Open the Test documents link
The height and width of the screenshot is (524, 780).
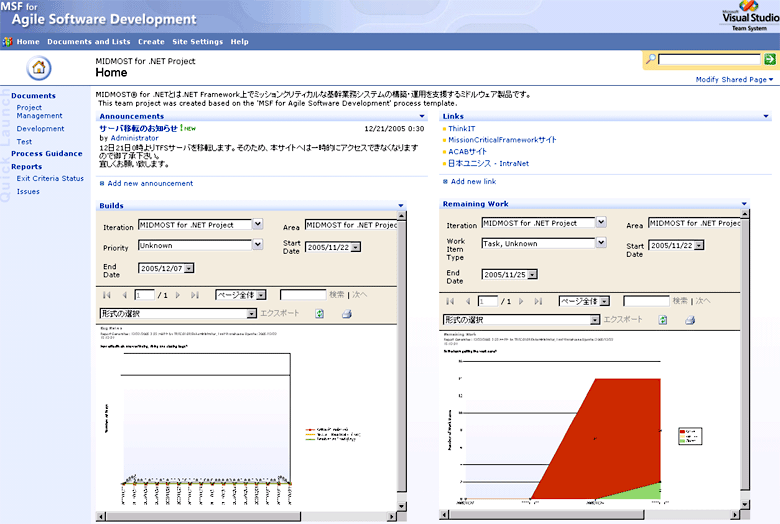point(24,142)
